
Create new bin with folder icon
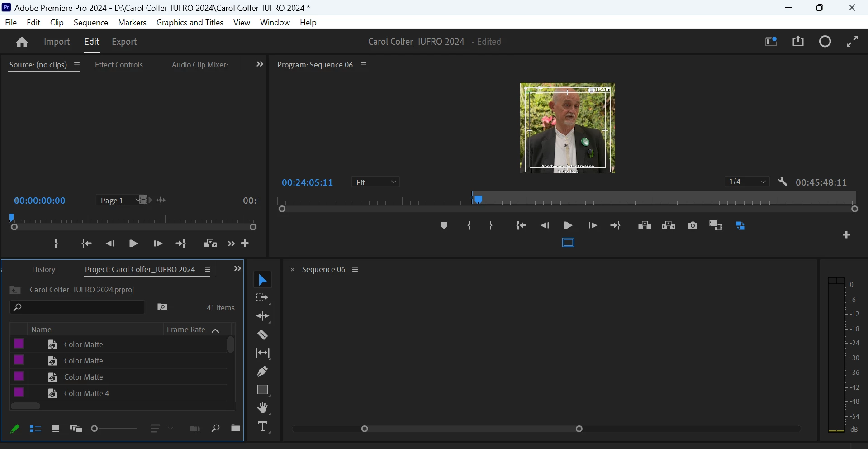[x=235, y=428]
